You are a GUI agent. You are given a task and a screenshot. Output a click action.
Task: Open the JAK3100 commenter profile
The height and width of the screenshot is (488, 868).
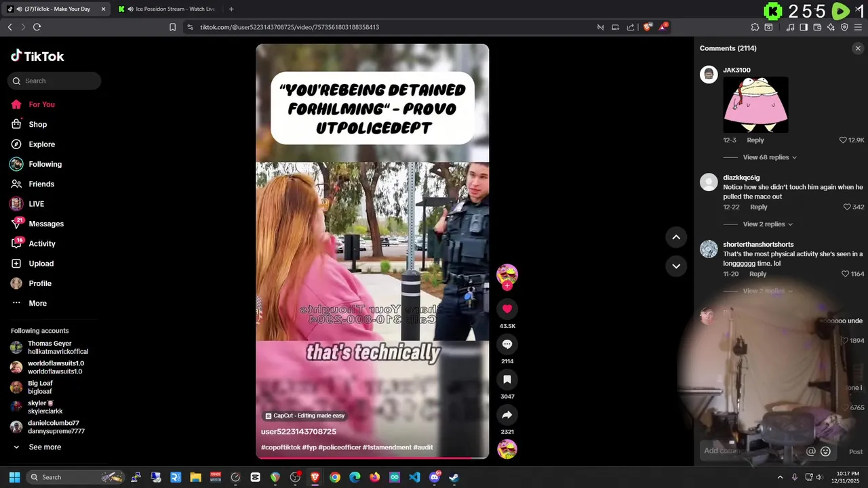coord(736,70)
